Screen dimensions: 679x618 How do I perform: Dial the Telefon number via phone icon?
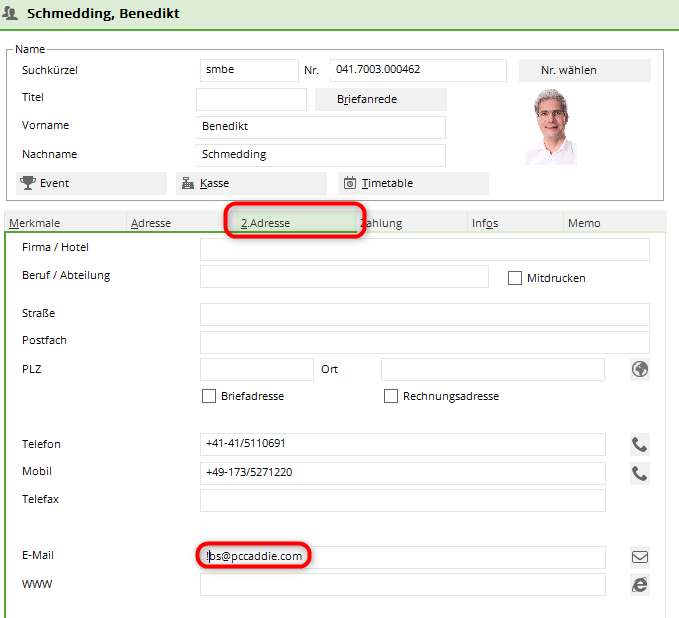point(640,445)
